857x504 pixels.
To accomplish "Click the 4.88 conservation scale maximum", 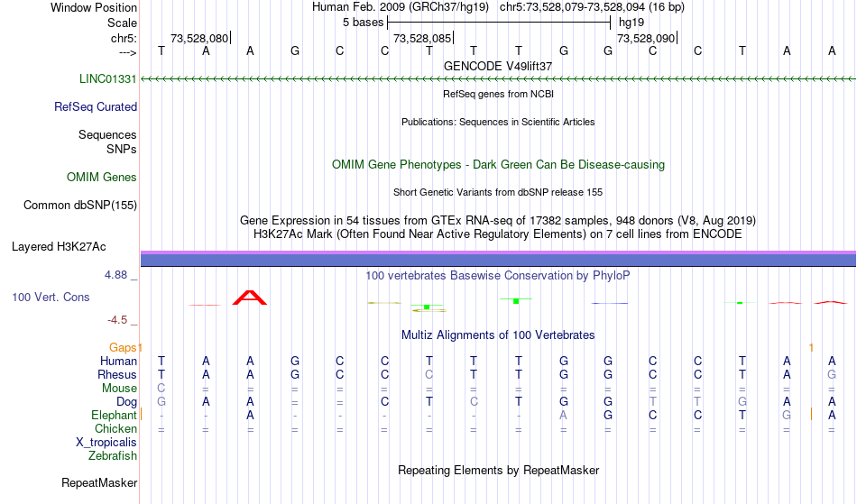I will click(x=115, y=275).
